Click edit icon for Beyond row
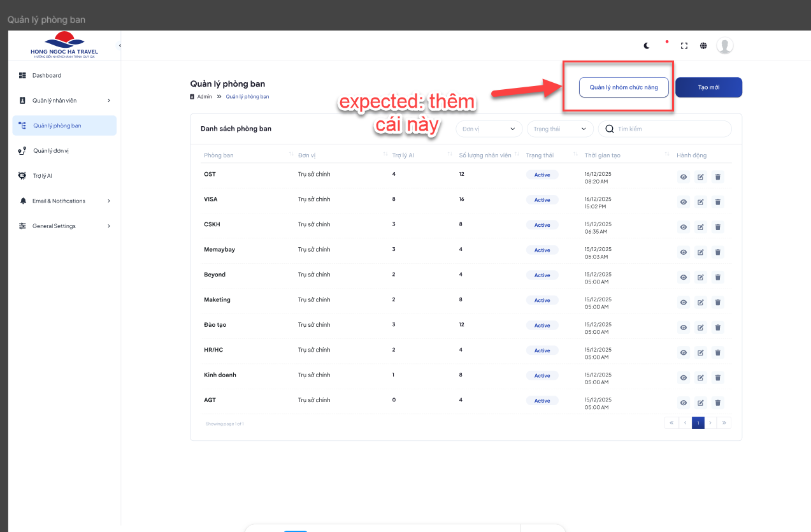The image size is (811, 532). [x=700, y=277]
